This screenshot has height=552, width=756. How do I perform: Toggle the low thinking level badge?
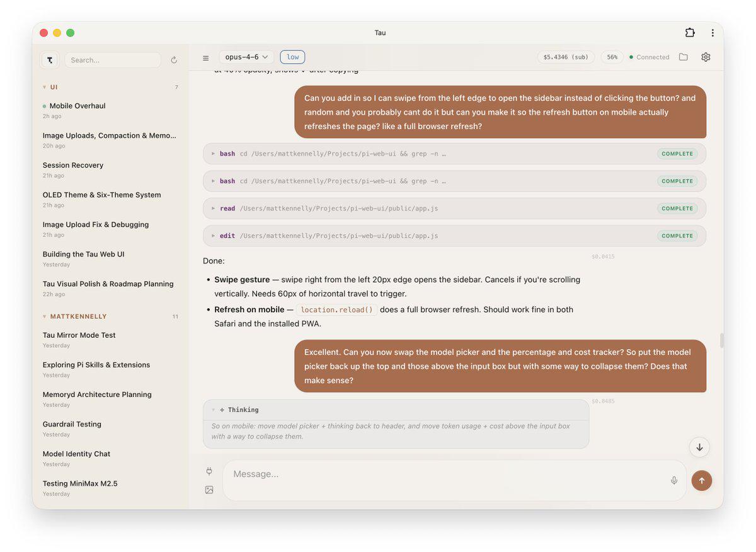tap(293, 57)
